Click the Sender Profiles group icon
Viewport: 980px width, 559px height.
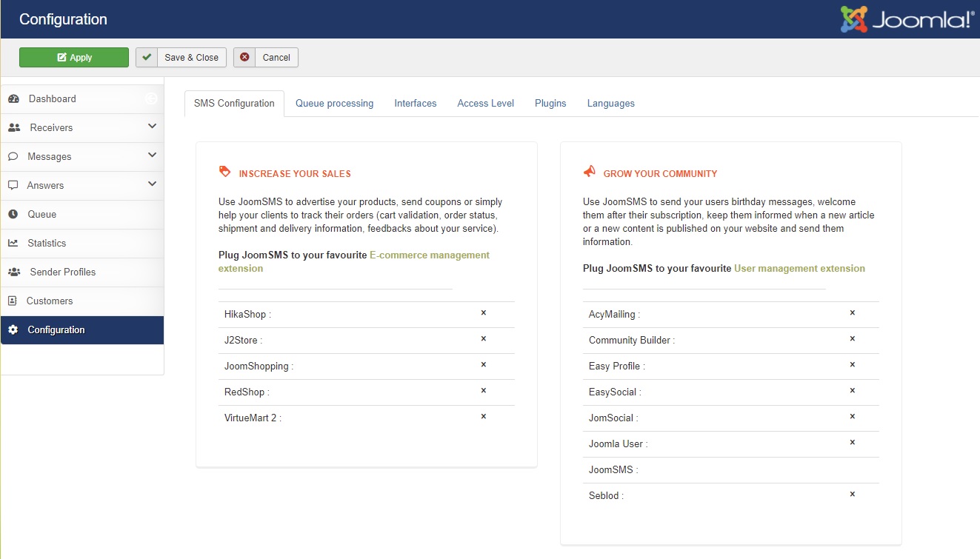pos(14,272)
